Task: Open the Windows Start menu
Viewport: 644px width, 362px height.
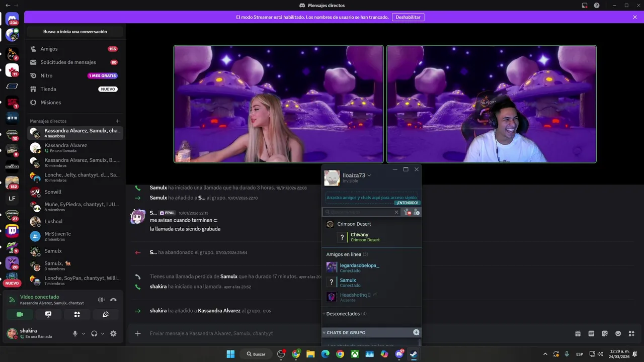Action: tap(230, 354)
